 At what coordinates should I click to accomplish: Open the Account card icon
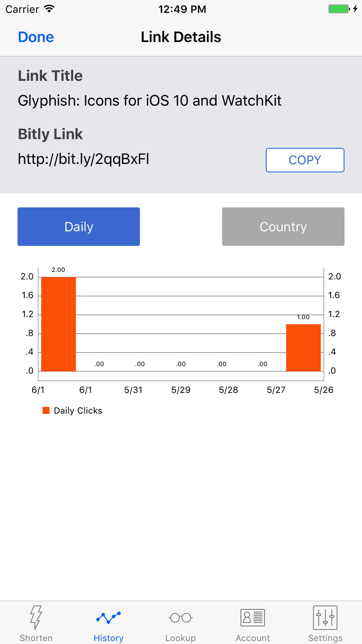tap(253, 617)
